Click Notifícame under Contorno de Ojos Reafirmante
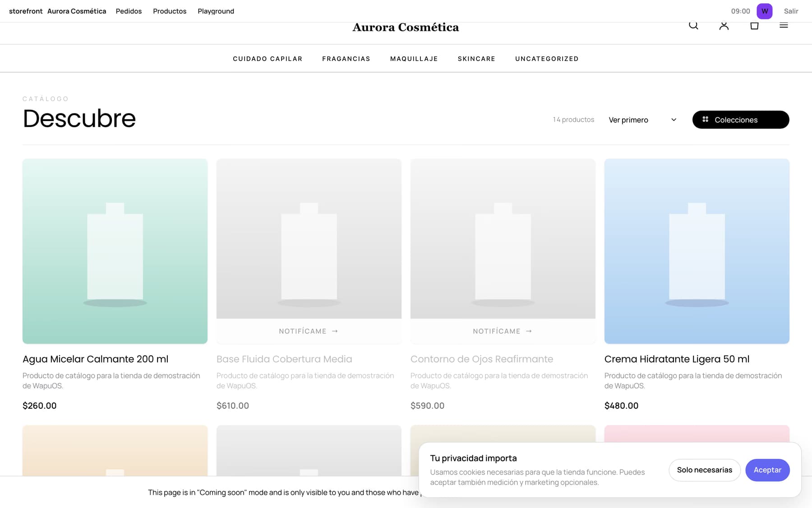This screenshot has height=508, width=812. click(503, 331)
